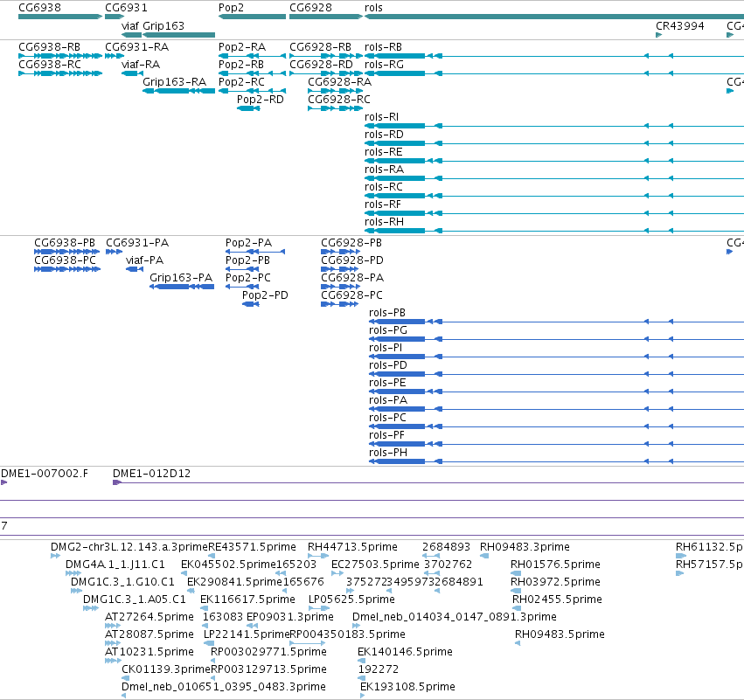
Task: Click the Grip163 gene label
Action: pos(163,25)
